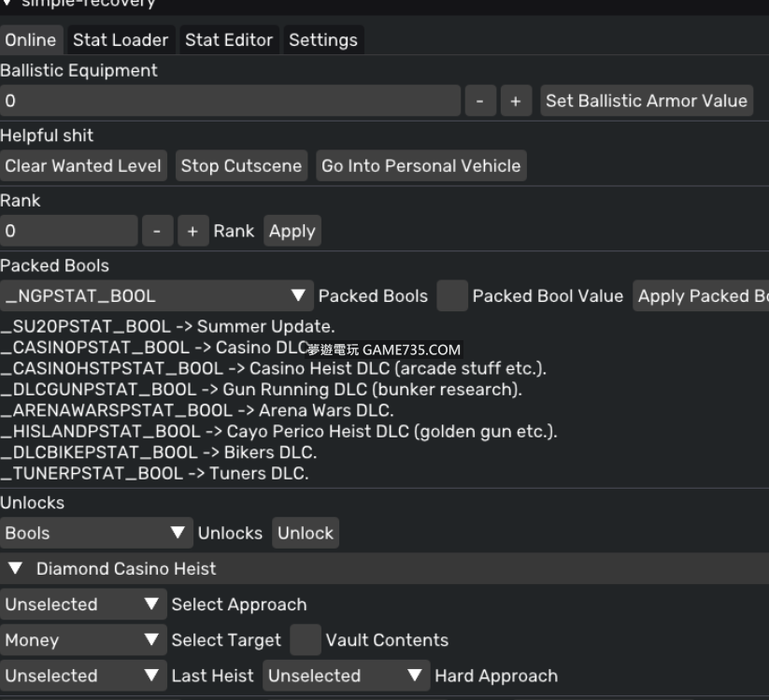Toggle the Packed Bool Value checkbox
769x700 pixels.
(452, 296)
